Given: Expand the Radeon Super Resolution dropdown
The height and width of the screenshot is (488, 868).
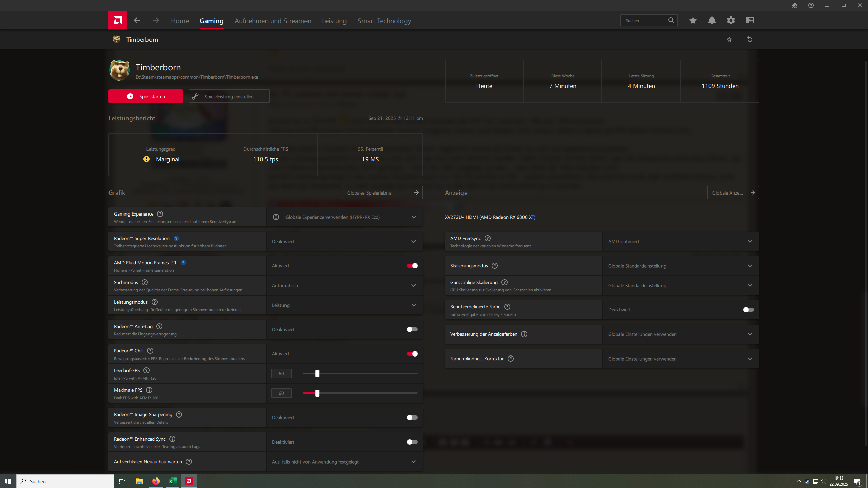Looking at the screenshot, I should click(344, 241).
